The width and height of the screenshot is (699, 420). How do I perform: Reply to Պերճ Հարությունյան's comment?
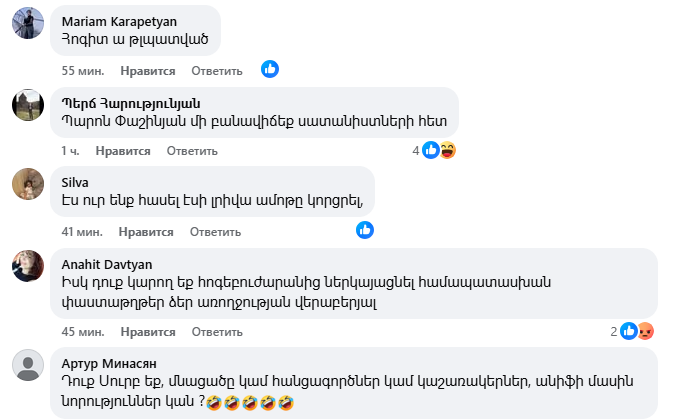click(x=192, y=151)
